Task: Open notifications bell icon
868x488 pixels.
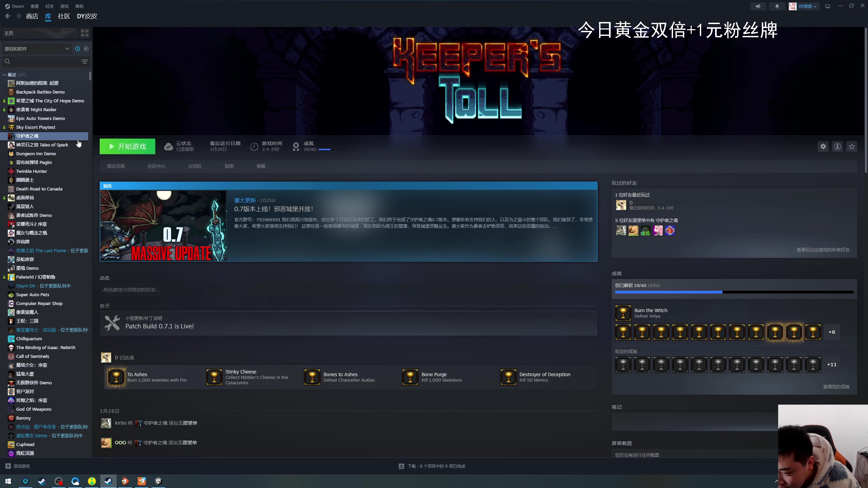Action: pyautogui.click(x=777, y=6)
